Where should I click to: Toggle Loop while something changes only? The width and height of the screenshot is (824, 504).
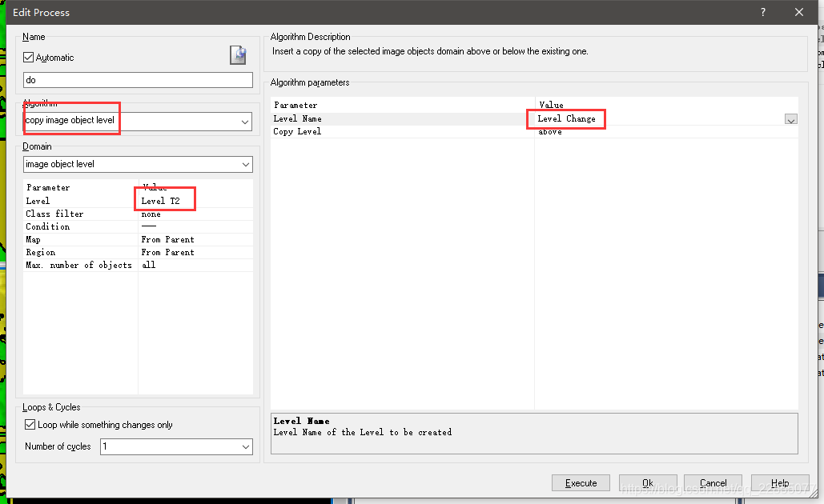click(x=30, y=424)
